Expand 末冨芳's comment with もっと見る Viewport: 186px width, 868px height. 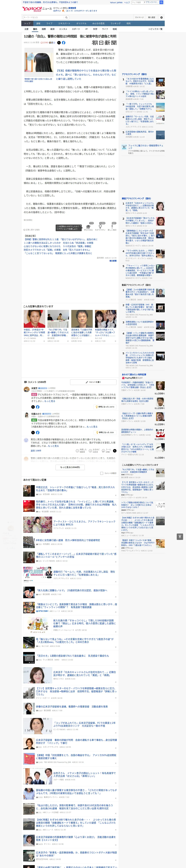50,401
